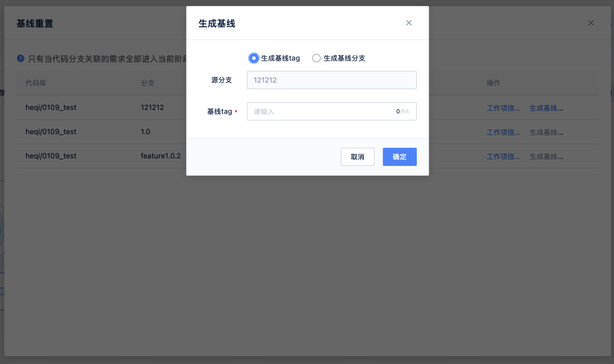Click the branch cell feature1.0.2

pos(160,156)
